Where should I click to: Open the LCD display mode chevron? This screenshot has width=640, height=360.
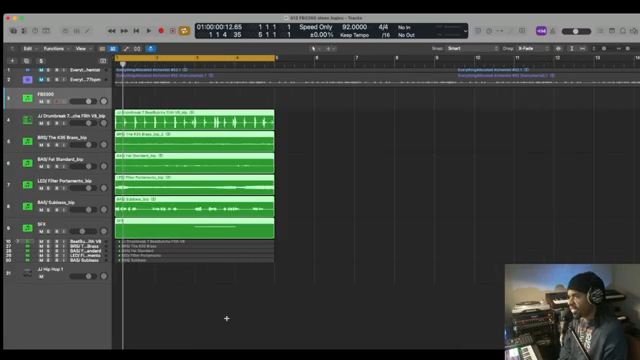(465, 31)
